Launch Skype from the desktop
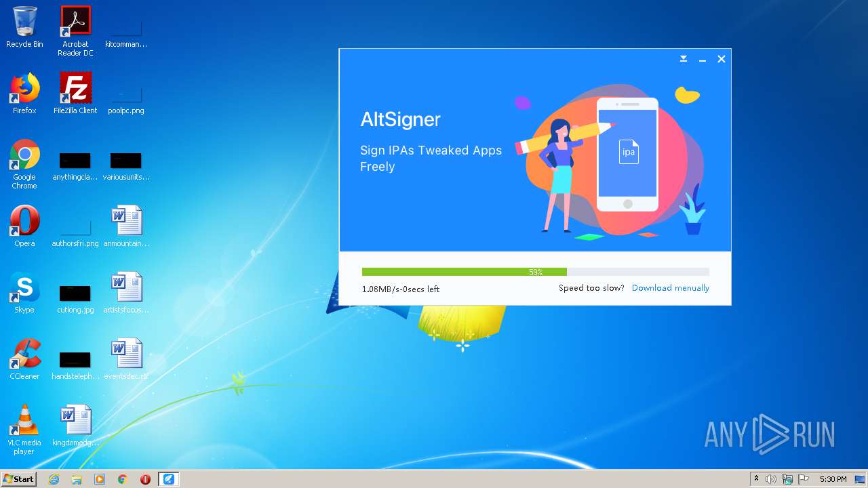 24,293
